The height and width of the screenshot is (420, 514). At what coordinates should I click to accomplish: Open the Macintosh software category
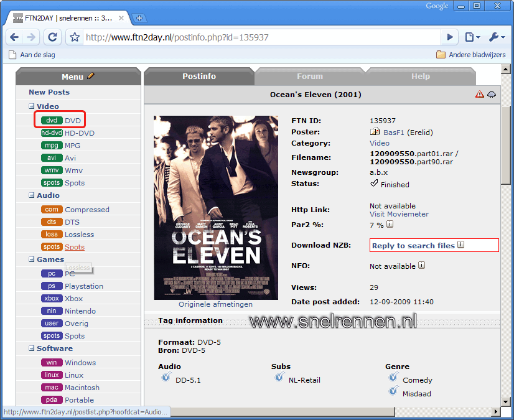pos(82,388)
